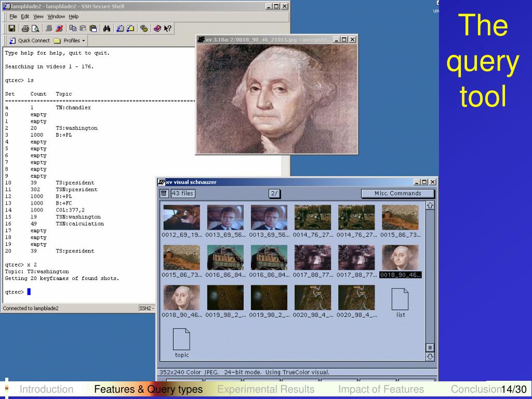Jump to Experimental Results section link
532x399 pixels.
click(266, 389)
